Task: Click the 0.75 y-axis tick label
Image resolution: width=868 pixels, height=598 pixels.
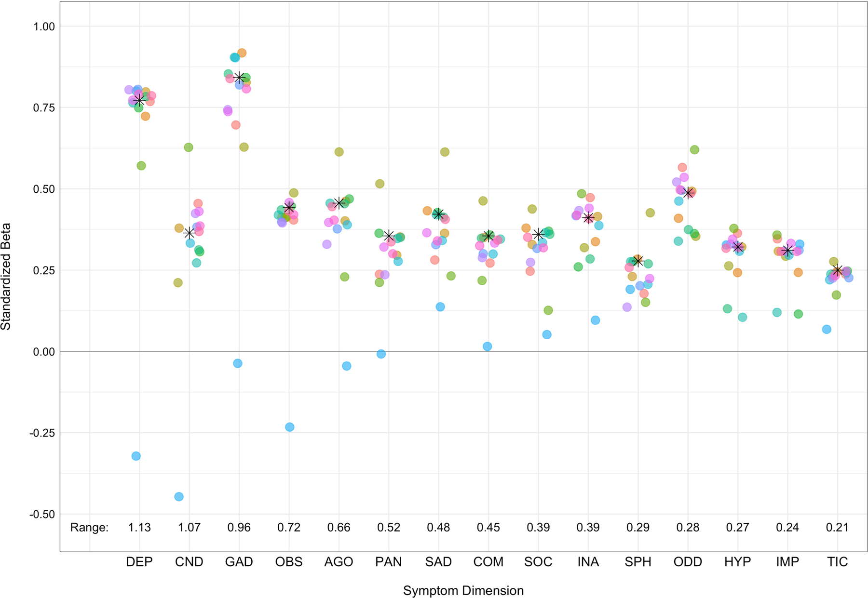Action: (44, 107)
